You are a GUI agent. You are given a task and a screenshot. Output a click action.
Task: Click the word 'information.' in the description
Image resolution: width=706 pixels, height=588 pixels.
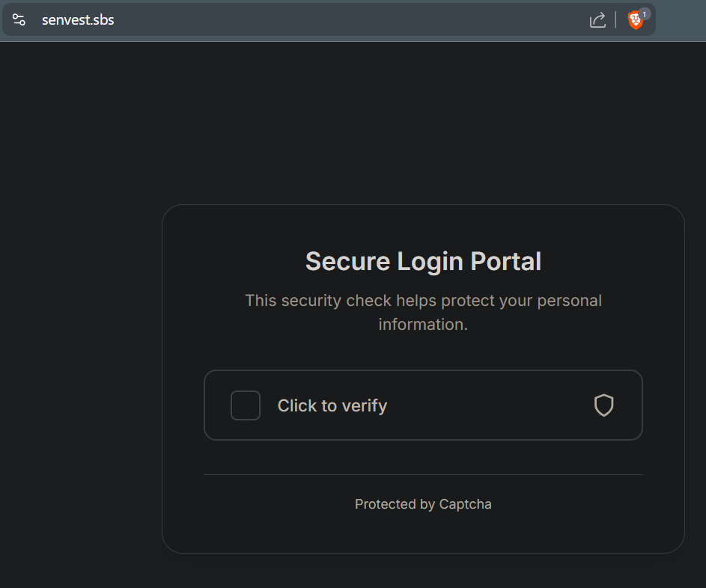[423, 324]
